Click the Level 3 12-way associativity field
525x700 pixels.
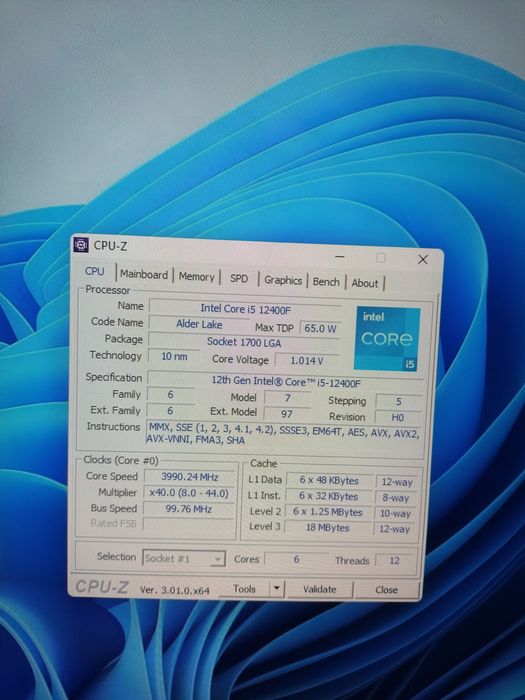pos(395,529)
